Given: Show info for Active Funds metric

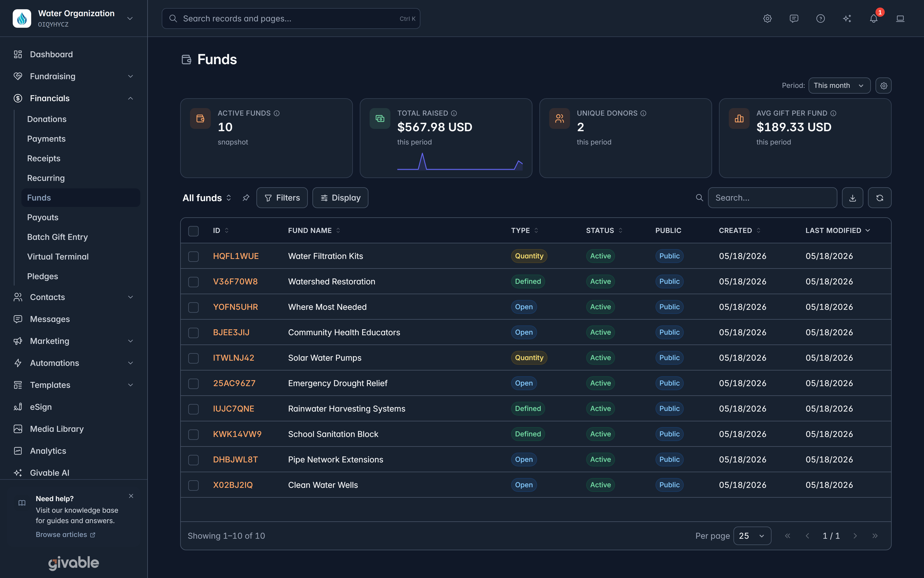Looking at the screenshot, I should [277, 113].
